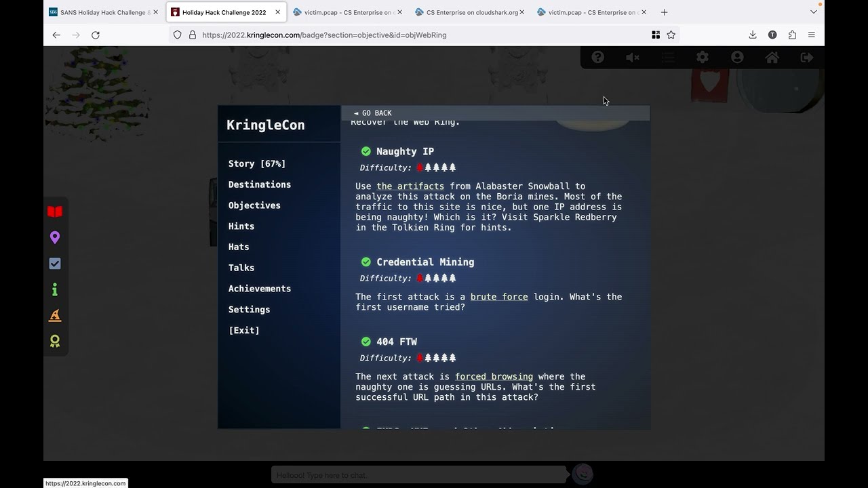
Task: Click the question mark help icon
Action: tap(597, 57)
